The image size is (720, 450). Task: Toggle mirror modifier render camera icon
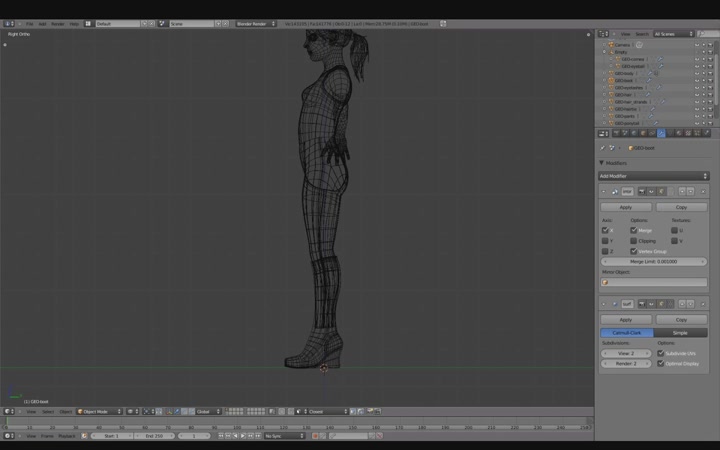[642, 191]
